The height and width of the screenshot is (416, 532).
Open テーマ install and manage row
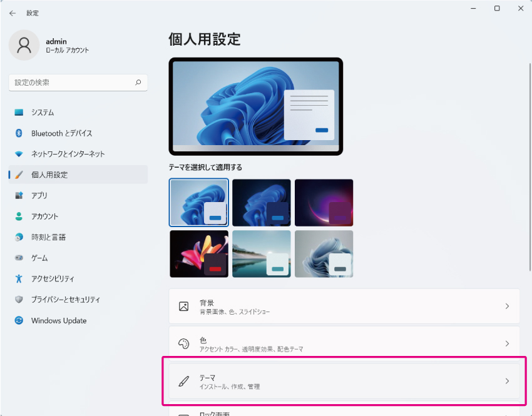tap(344, 381)
